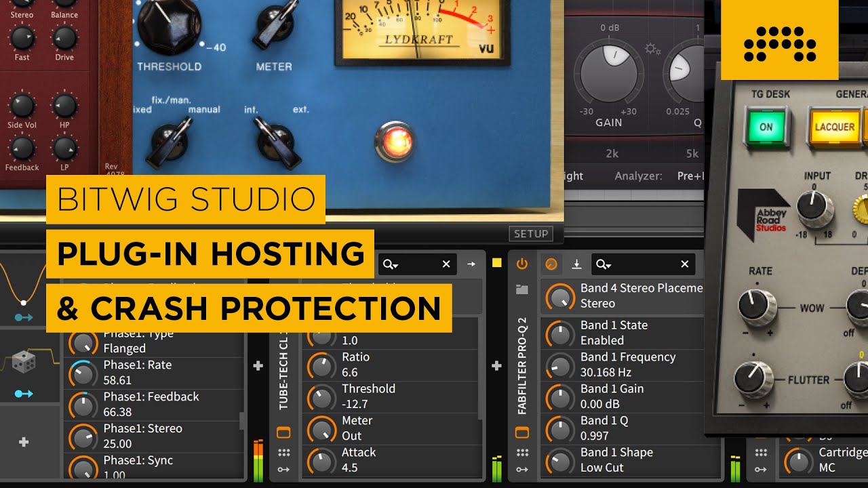The height and width of the screenshot is (488, 868).
Task: Click the Phase1: Type Flanged parameter
Action: 153,341
